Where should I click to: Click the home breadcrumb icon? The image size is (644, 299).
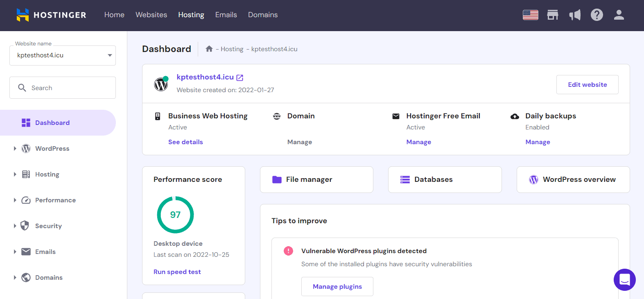(209, 49)
